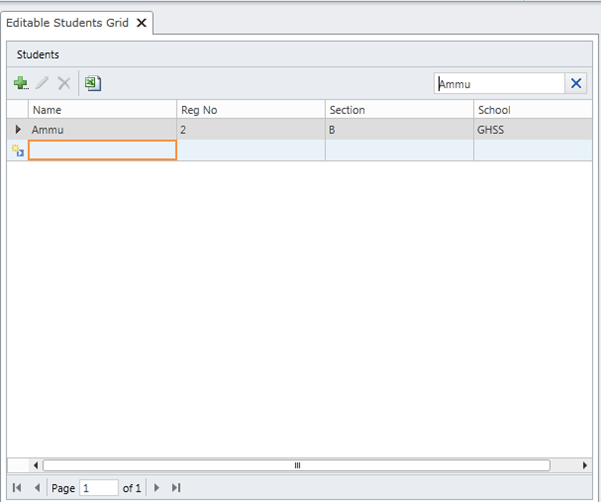Clear the Ammu search filter
601x502 pixels.
coord(576,83)
